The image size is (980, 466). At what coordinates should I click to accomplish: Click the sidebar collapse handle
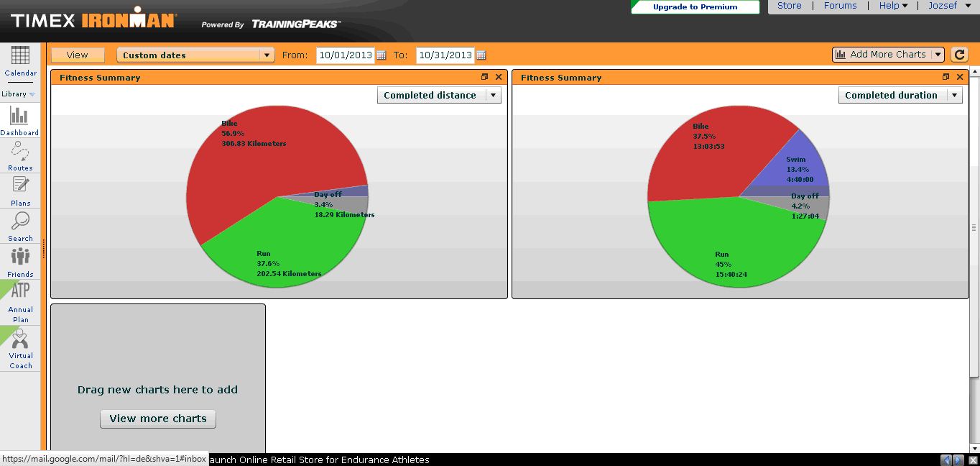coord(45,248)
